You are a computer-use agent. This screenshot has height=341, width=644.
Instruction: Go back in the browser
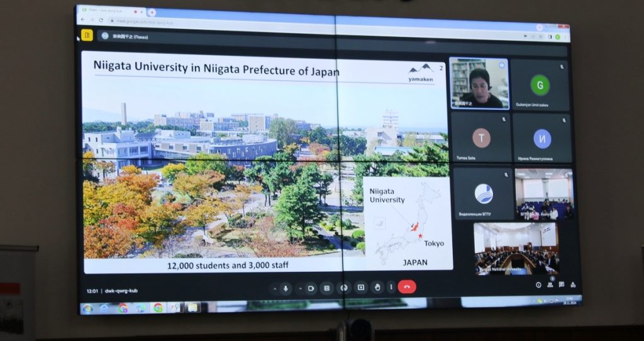click(x=84, y=19)
